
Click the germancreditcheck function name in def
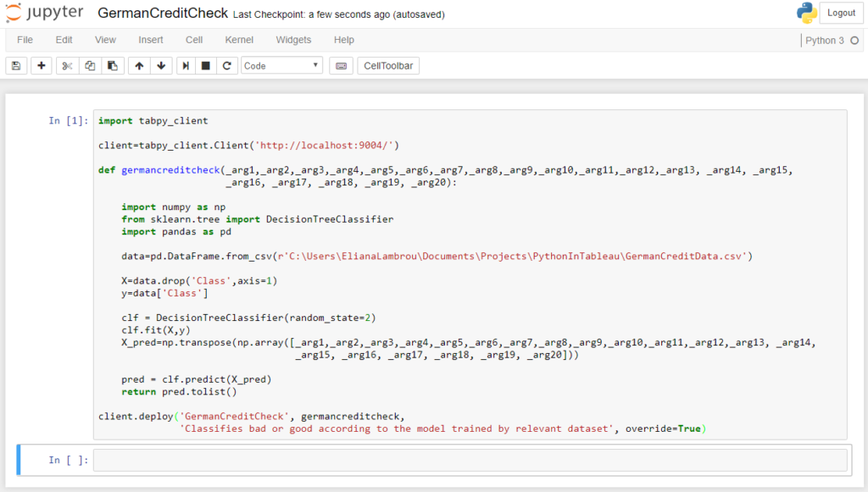170,170
